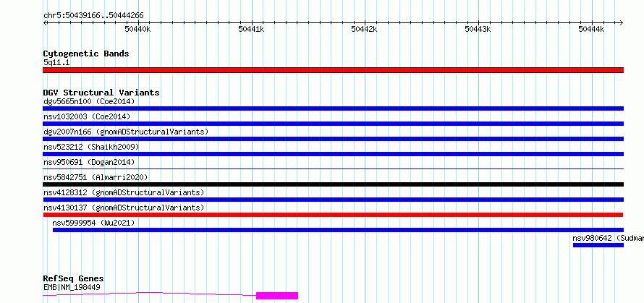Screen dimensions: 644x303
Task: Open the dgv2007n166 gnomAD variant label
Action: pyautogui.click(x=126, y=132)
